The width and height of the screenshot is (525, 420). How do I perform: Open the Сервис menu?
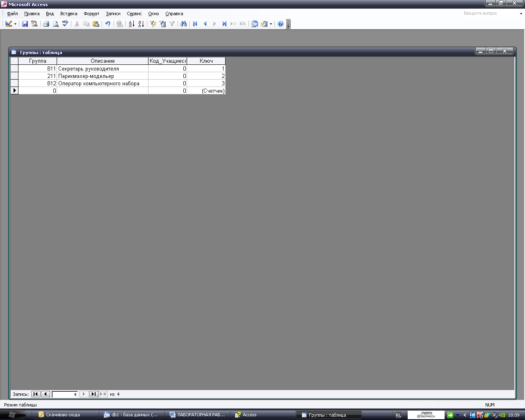click(134, 14)
